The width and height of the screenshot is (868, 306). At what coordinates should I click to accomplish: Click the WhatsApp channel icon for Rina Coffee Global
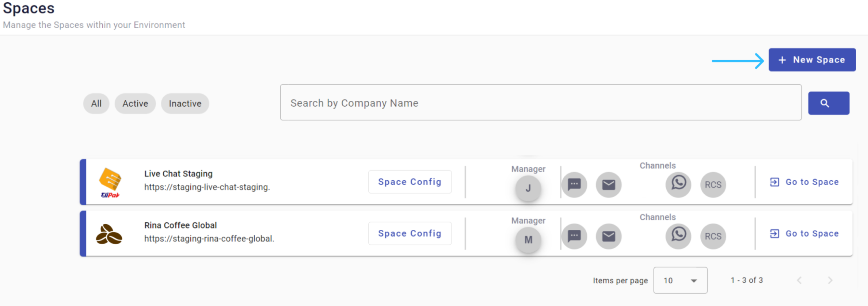[x=678, y=236]
